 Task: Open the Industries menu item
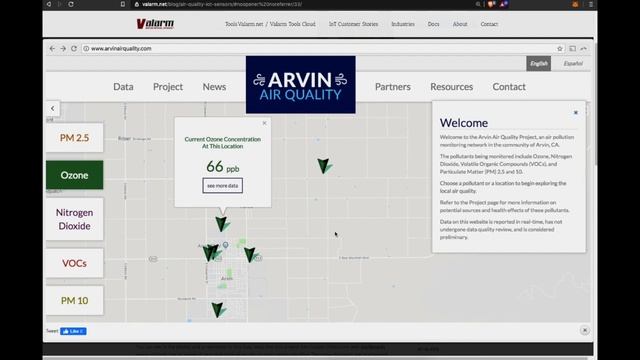[x=403, y=24]
